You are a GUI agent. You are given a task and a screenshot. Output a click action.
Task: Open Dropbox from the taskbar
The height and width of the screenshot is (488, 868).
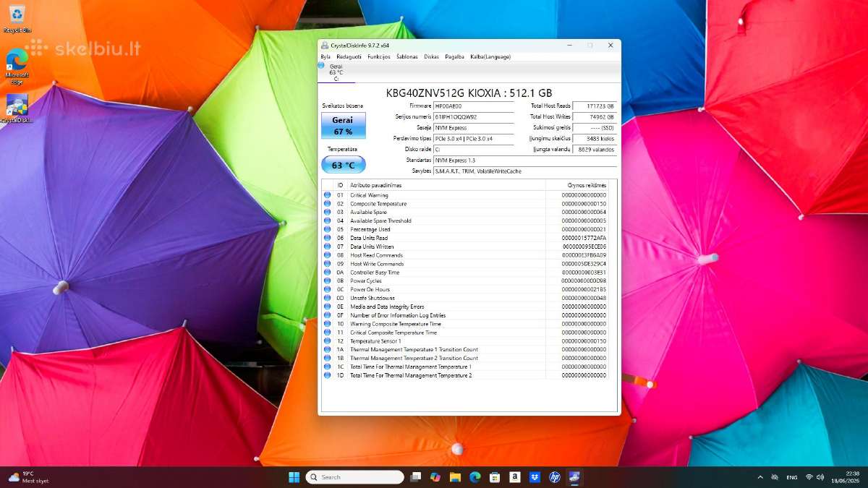(535, 477)
